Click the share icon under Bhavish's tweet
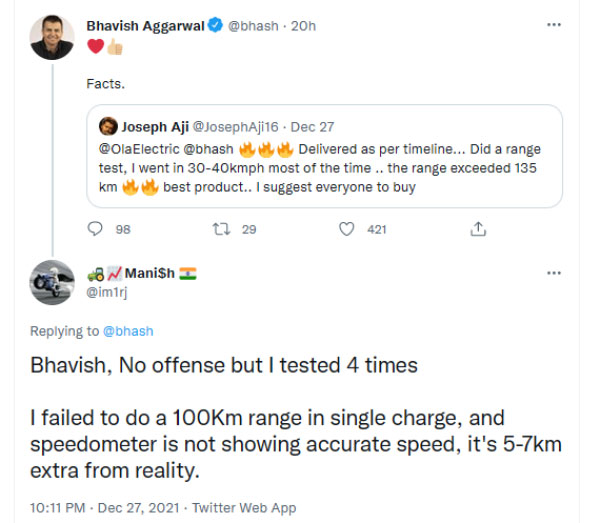The width and height of the screenshot is (600, 523). [476, 229]
